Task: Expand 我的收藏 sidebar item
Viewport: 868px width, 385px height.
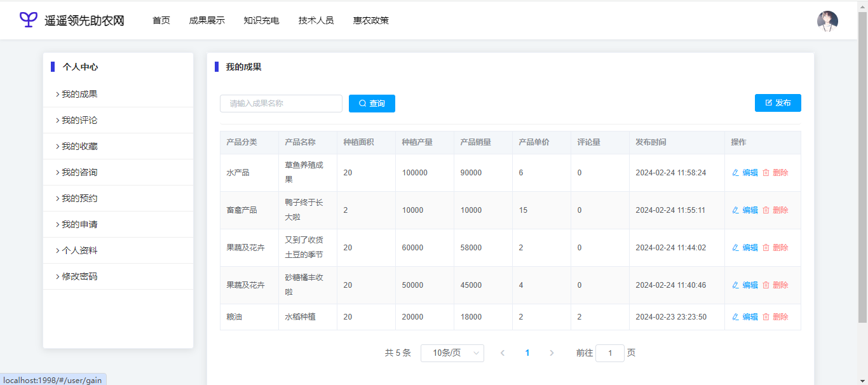Action: (x=79, y=146)
